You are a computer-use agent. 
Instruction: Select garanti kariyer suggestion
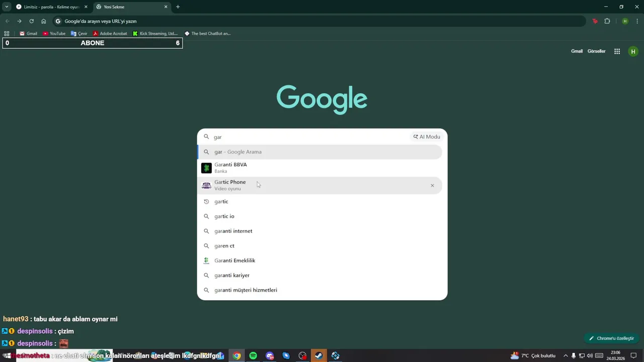tap(320, 276)
